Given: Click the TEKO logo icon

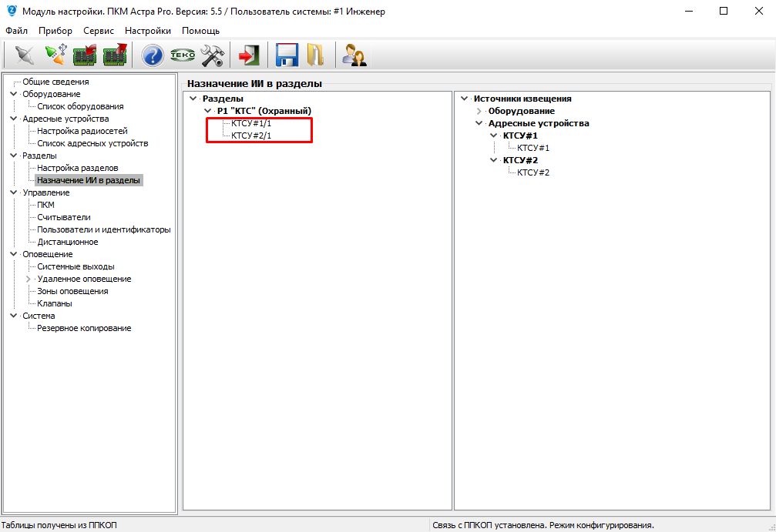Looking at the screenshot, I should pos(183,55).
